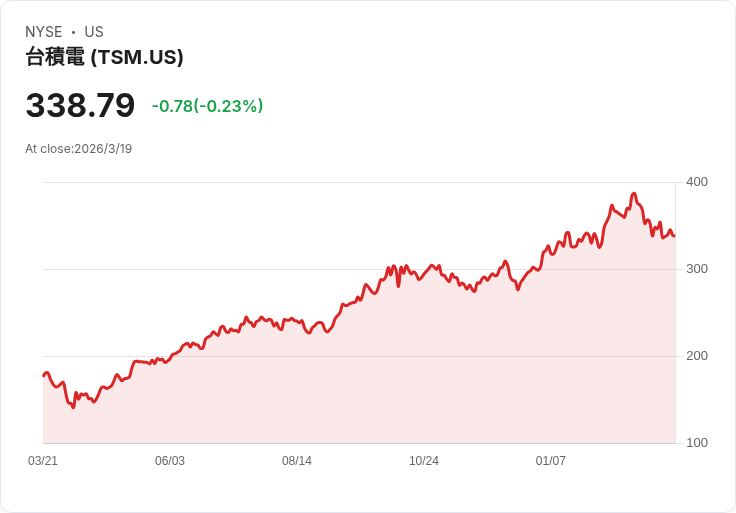Select the 03/21 date on x-axis
736x513 pixels.
[42, 461]
